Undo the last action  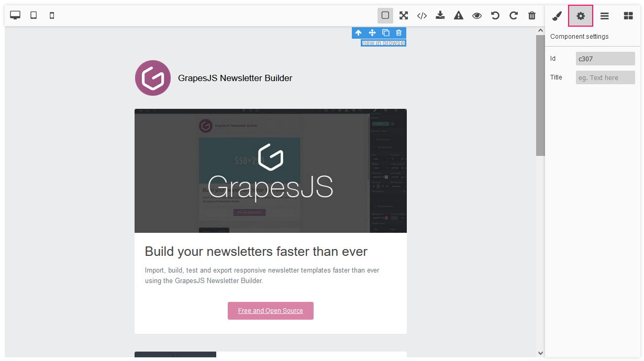tap(495, 16)
